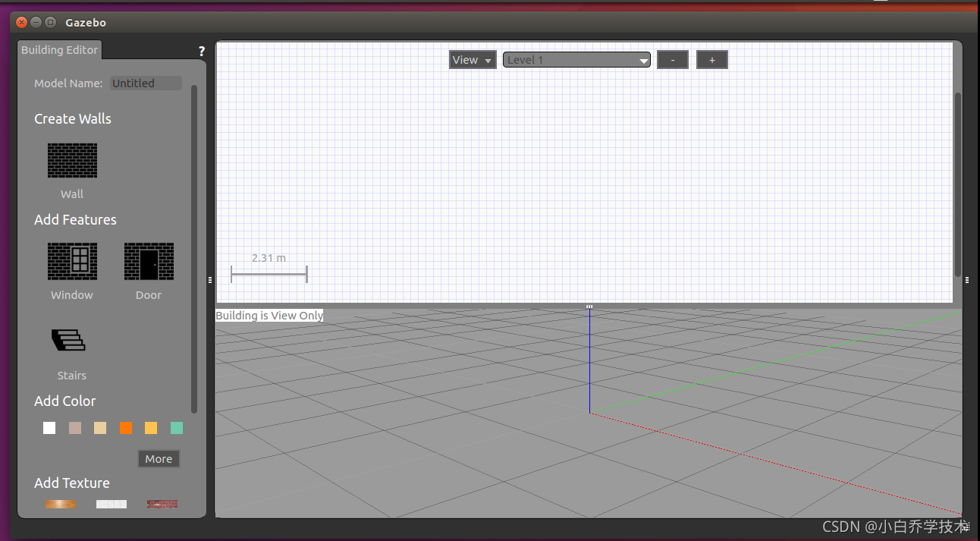
Task: Open Building Editor help question mark
Action: click(202, 52)
